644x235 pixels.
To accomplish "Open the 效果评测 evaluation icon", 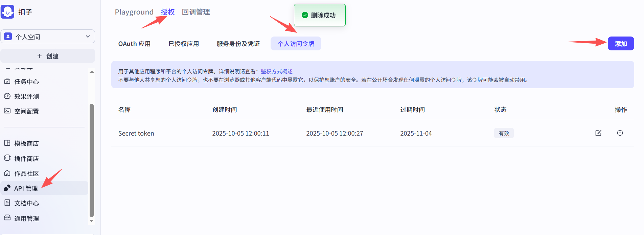I will coord(7,96).
